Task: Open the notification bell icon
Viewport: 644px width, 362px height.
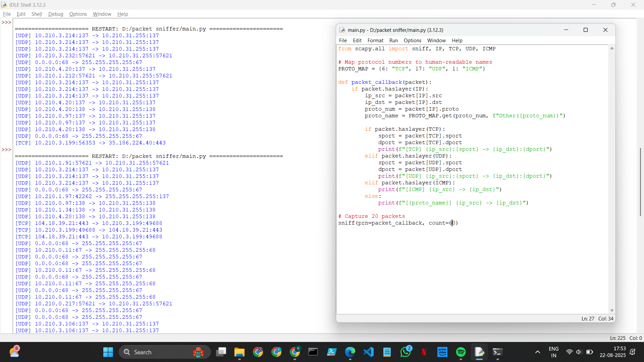Action: [x=633, y=352]
